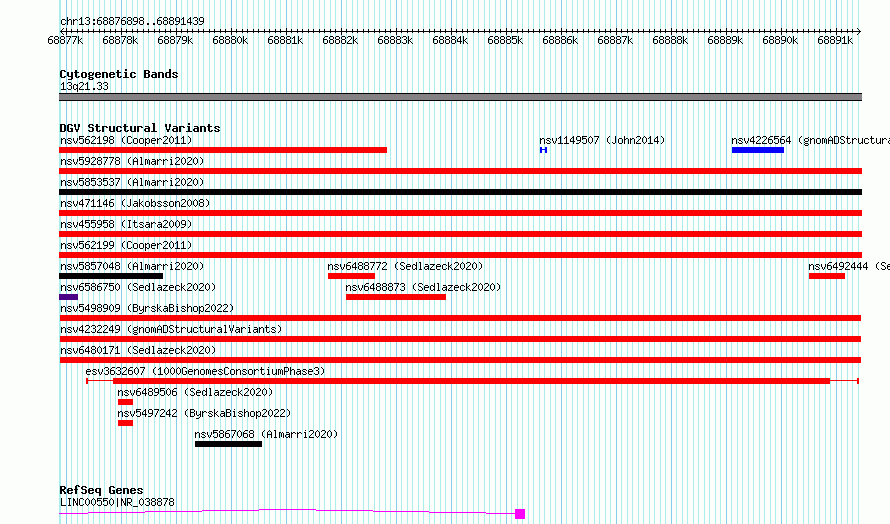Click the RefSeq Genes track title
The image size is (890, 524).
coord(101,490)
